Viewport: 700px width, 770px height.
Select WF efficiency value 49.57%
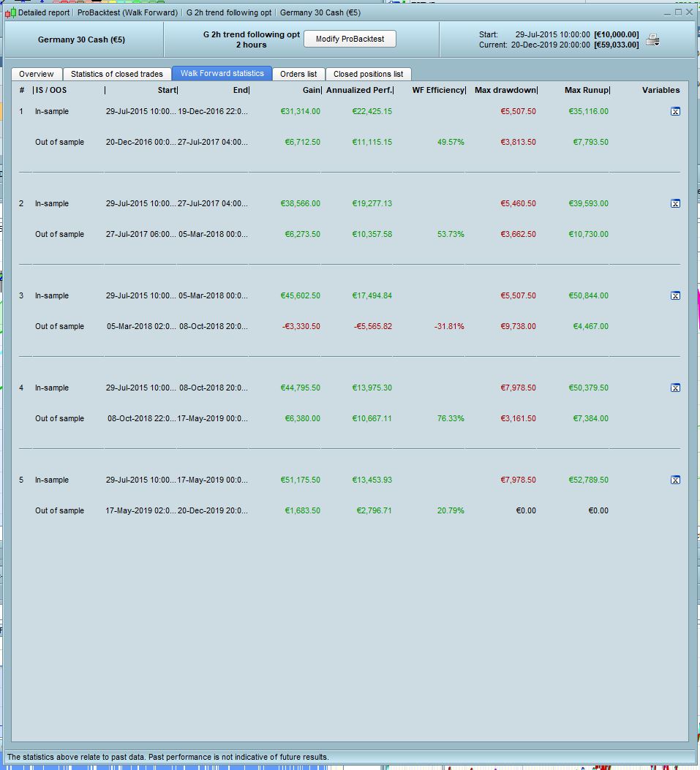451,143
